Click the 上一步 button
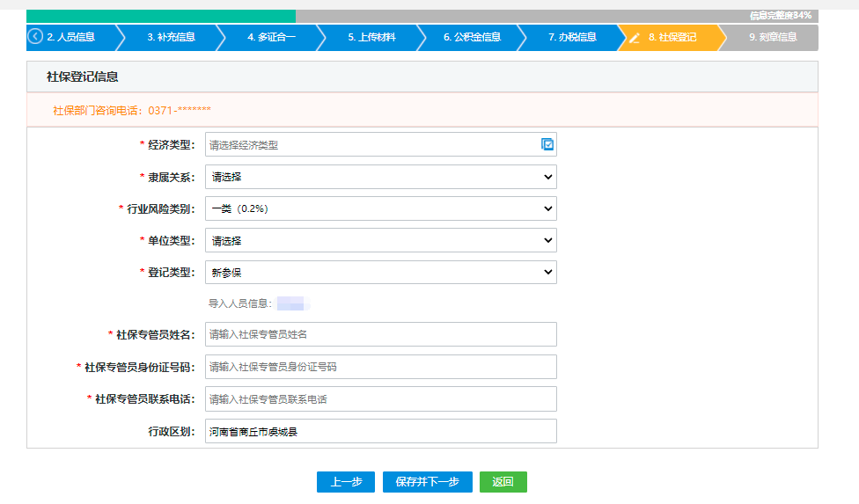This screenshot has height=504, width=859. tap(346, 482)
